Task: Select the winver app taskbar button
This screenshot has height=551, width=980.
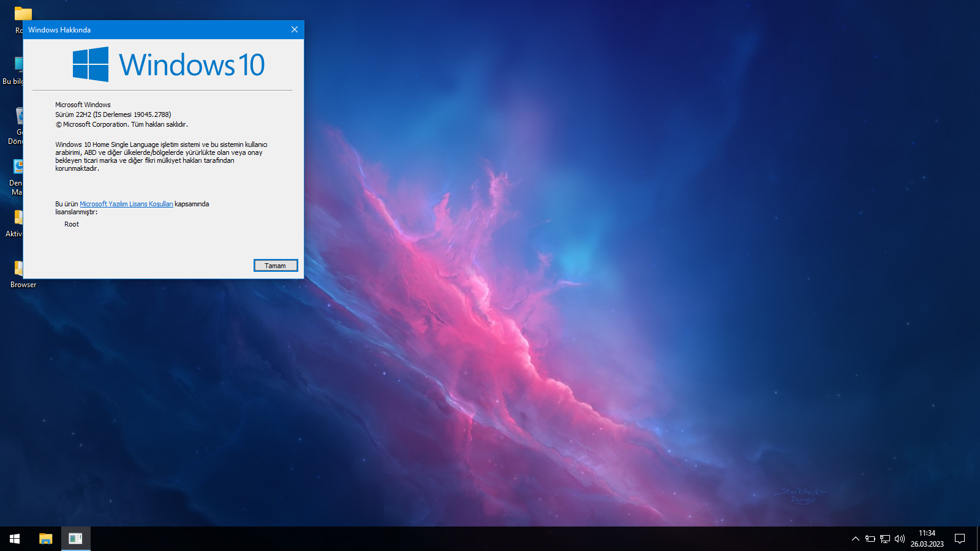Action: (x=75, y=539)
